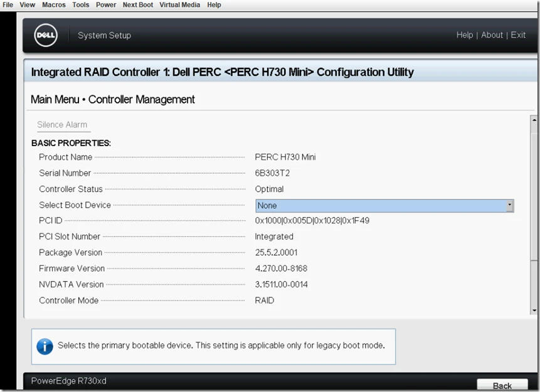Click the Firmware Version value 4.270.00-8168
Viewport: 540px width, 392px height.
coord(281,268)
